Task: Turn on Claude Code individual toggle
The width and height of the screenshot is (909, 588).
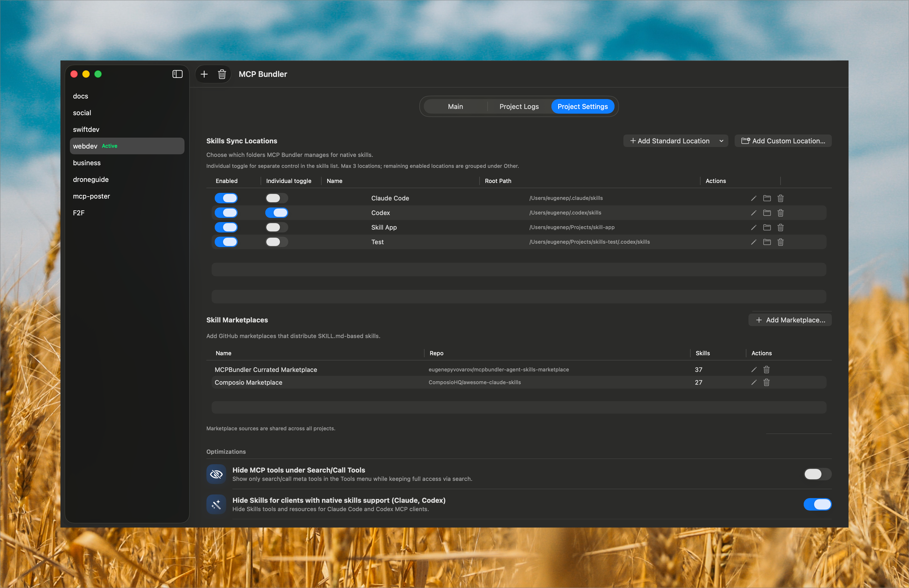Action: (x=277, y=198)
